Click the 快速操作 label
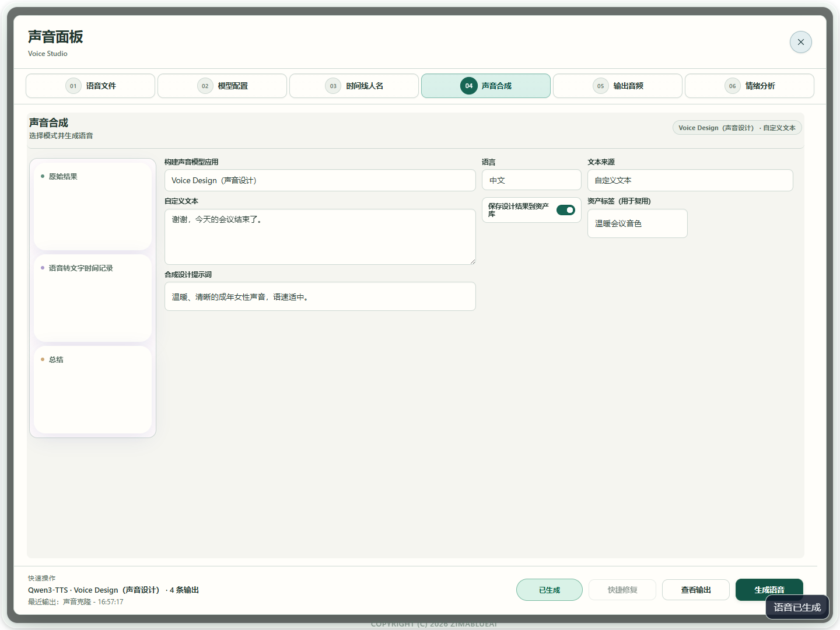This screenshot has height=630, width=840. point(42,578)
